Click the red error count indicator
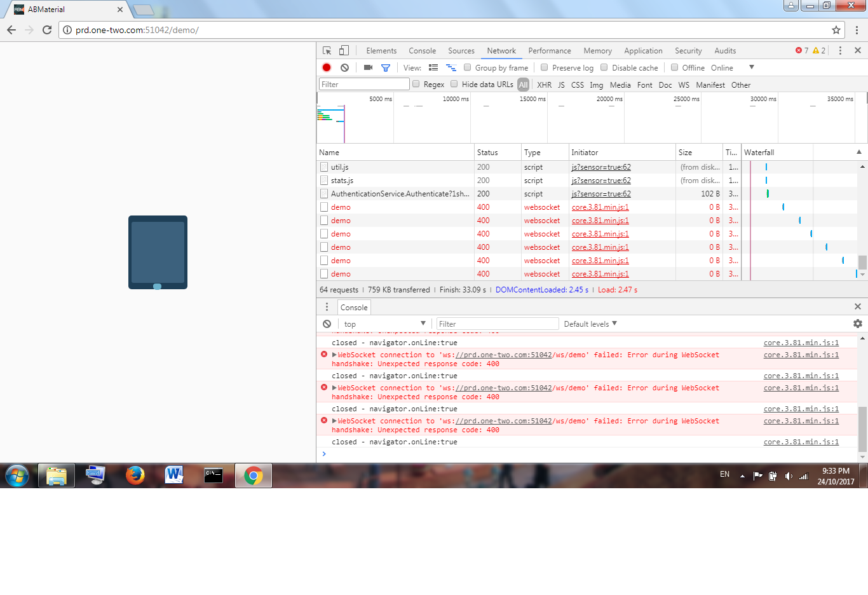 tap(802, 51)
